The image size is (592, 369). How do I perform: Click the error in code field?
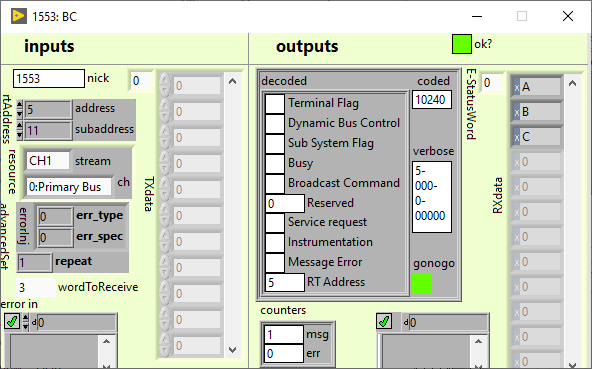click(76, 323)
